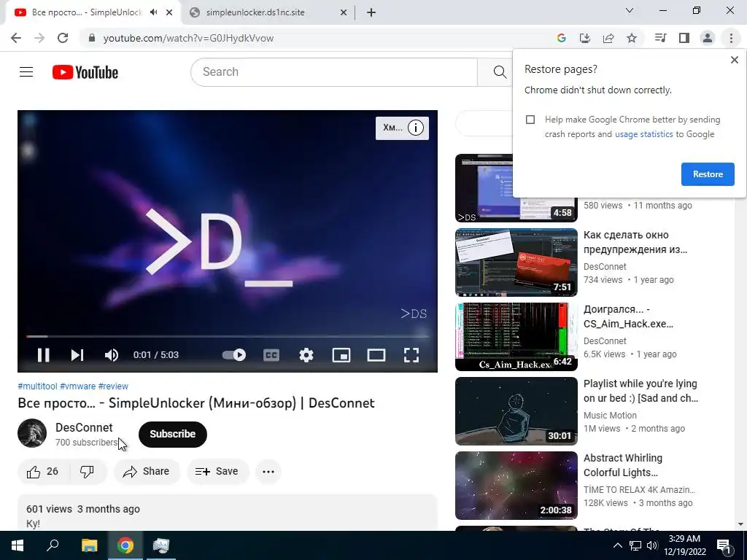Open Windows taskbar search
Image resolution: width=747 pixels, height=560 pixels.
click(53, 545)
